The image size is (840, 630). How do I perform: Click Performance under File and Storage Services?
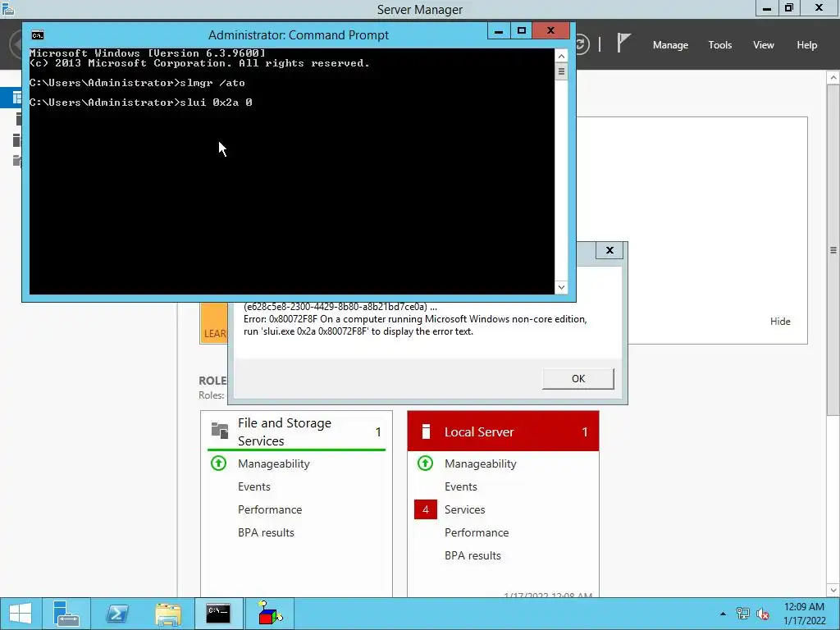click(x=270, y=509)
